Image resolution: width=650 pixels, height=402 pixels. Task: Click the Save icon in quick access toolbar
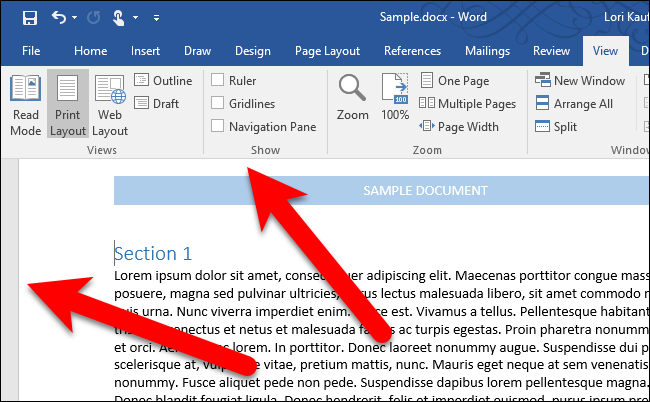click(30, 17)
